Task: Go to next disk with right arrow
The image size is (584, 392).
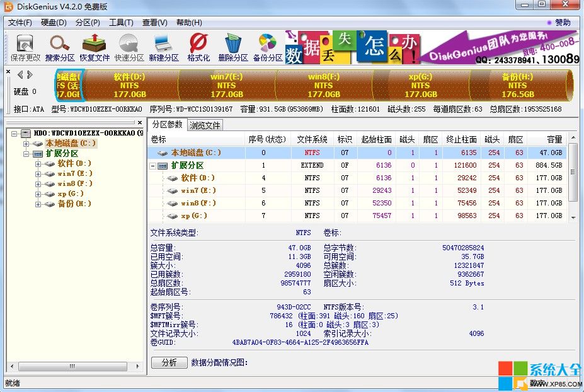Action: tap(30, 75)
